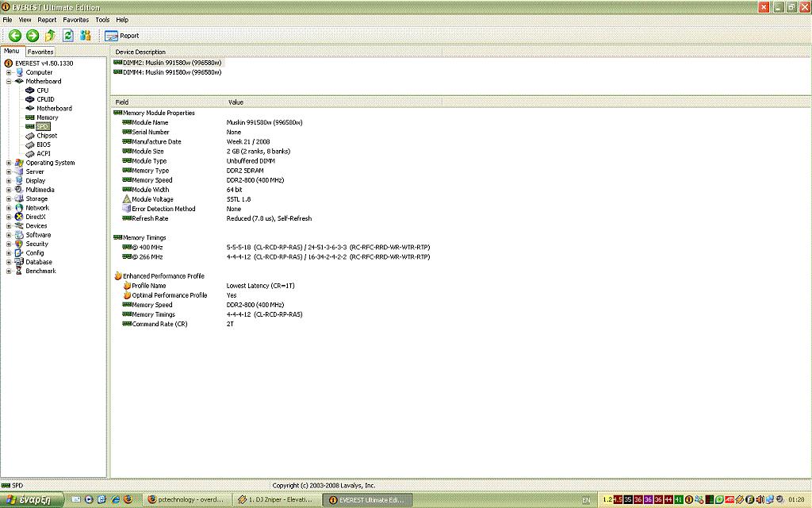The image size is (812, 508).
Task: Click the Error Detection Method icon
Action: [x=126, y=209]
